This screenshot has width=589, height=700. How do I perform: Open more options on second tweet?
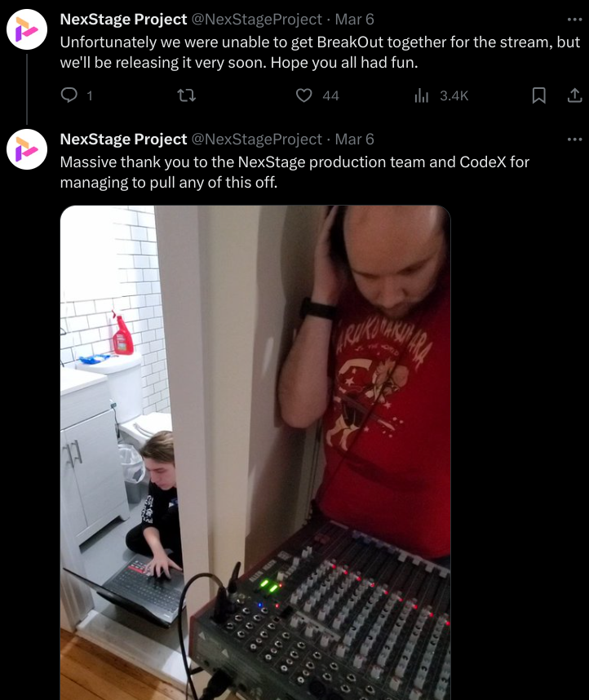pyautogui.click(x=574, y=140)
